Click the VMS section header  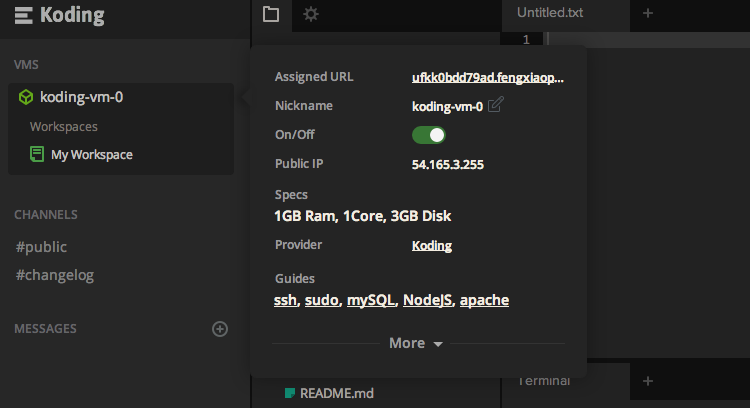26,65
